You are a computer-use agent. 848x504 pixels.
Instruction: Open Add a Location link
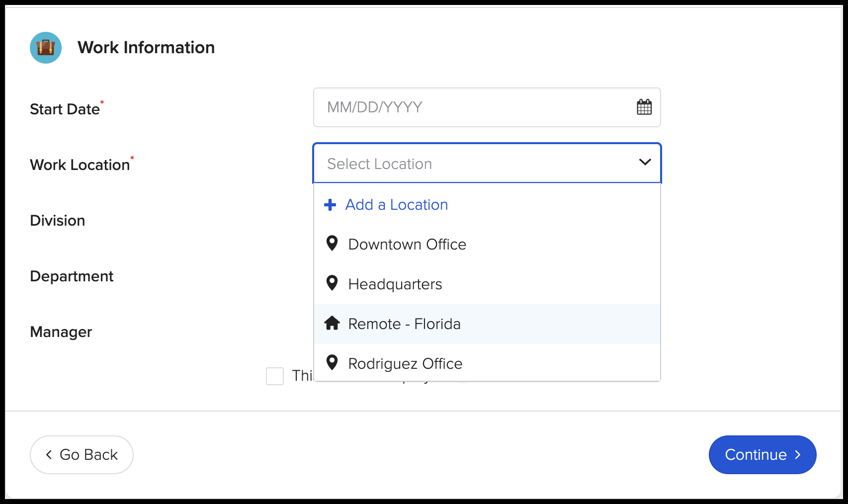[396, 204]
